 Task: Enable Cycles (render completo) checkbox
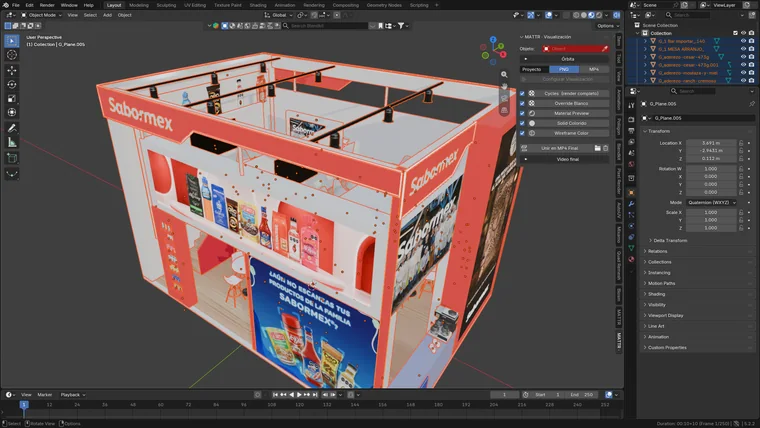[x=522, y=94]
